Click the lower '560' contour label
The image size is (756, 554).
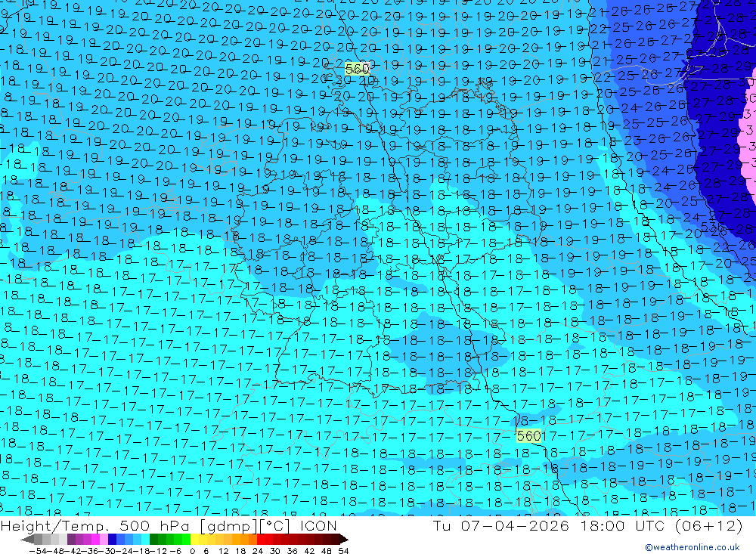pyautogui.click(x=528, y=436)
